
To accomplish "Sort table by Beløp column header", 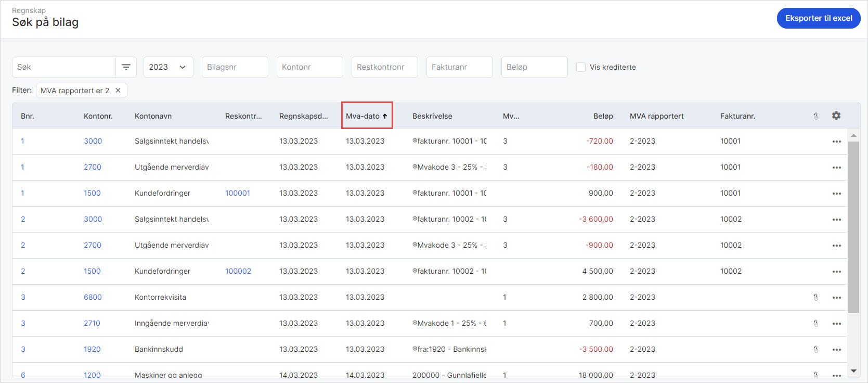I will click(x=603, y=116).
